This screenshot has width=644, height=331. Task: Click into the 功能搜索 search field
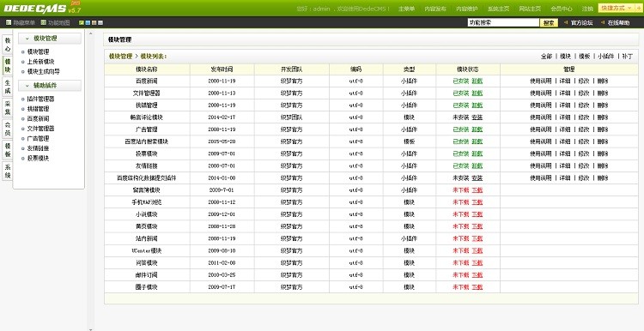coord(503,22)
